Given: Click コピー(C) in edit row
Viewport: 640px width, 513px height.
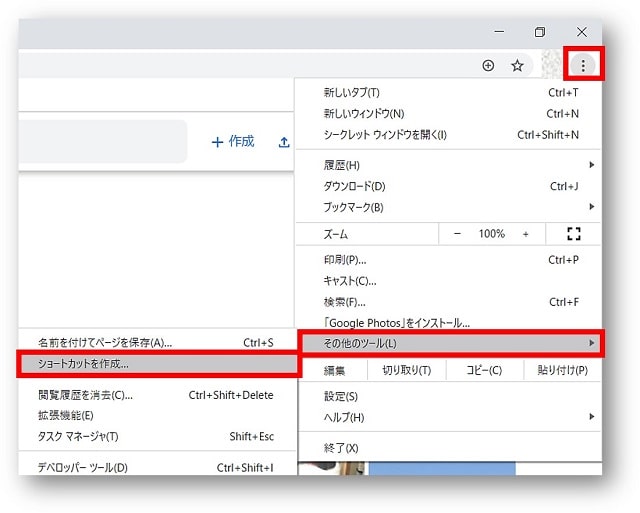Looking at the screenshot, I should click(x=484, y=370).
